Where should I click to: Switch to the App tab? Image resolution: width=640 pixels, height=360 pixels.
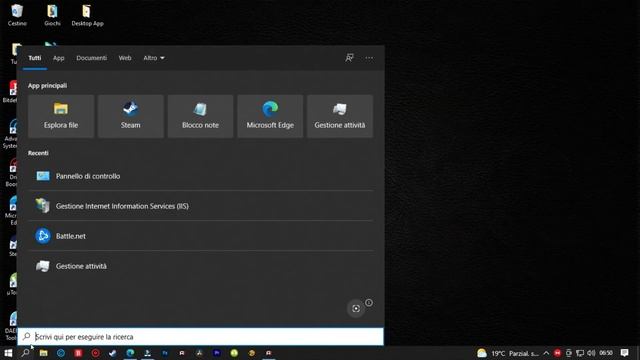click(58, 58)
